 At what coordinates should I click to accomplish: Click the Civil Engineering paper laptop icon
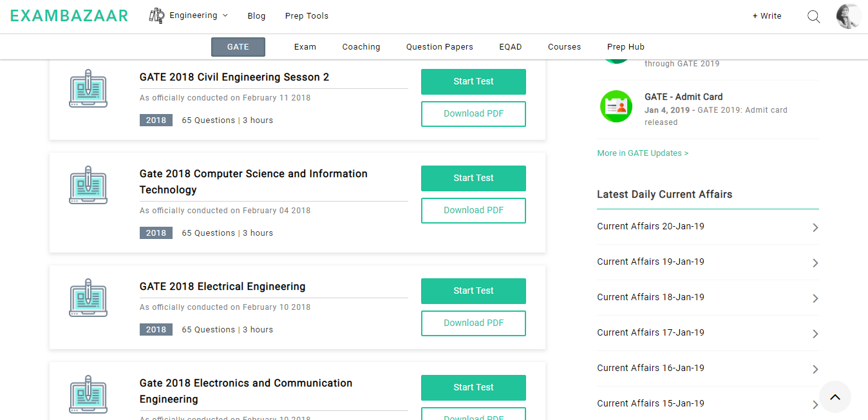[88, 89]
